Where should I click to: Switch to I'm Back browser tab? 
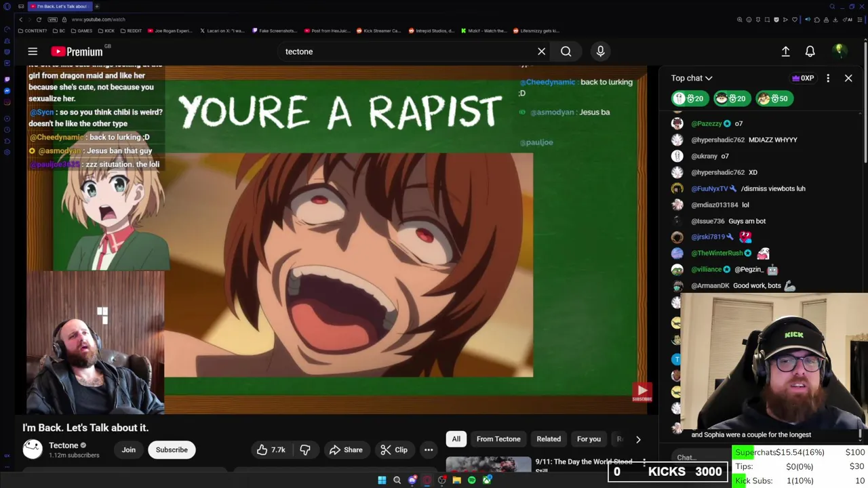click(x=60, y=6)
